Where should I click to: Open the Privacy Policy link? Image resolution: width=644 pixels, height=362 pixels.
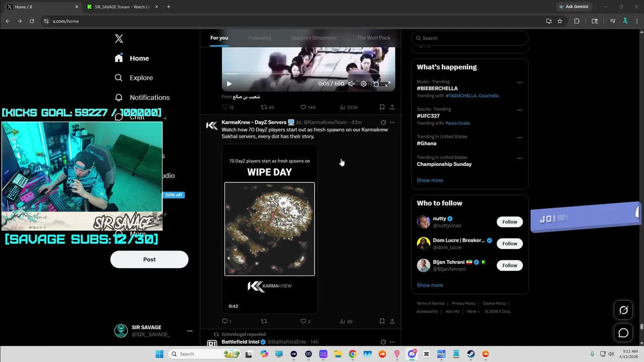click(464, 304)
